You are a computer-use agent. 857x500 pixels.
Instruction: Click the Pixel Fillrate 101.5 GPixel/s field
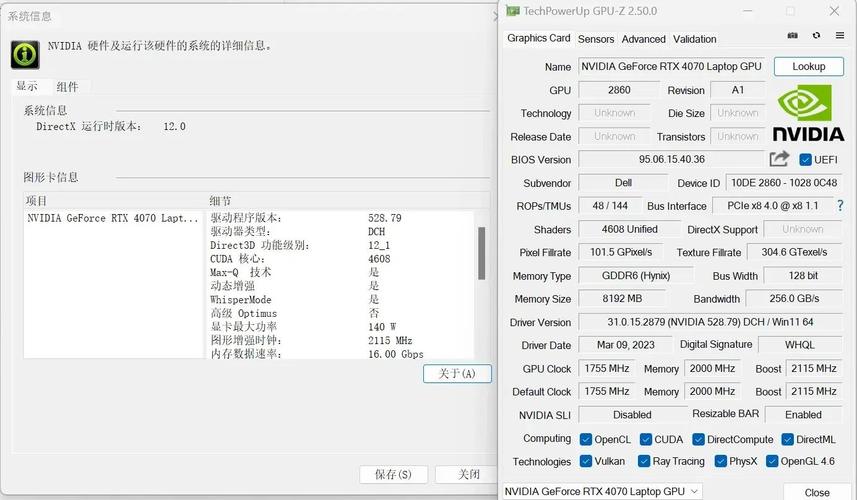(620, 252)
